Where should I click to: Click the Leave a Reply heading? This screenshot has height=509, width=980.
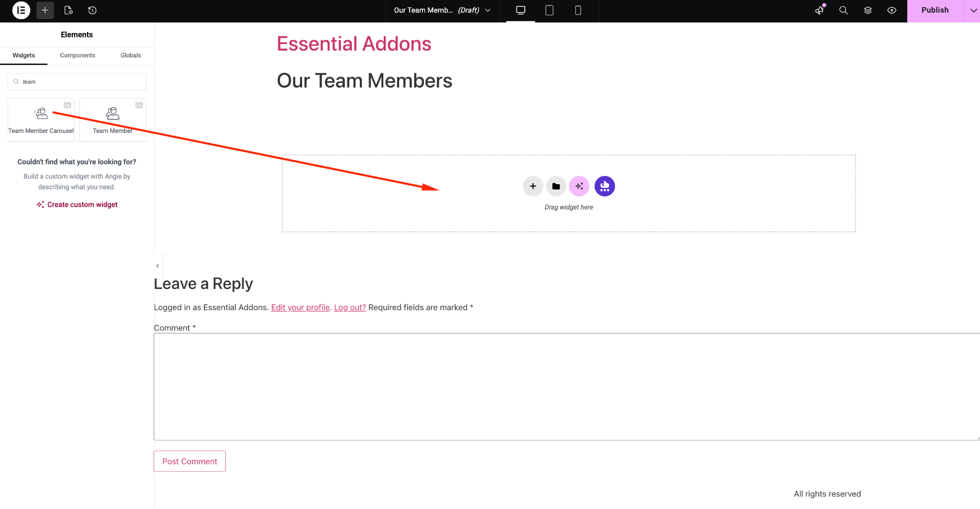coord(203,284)
